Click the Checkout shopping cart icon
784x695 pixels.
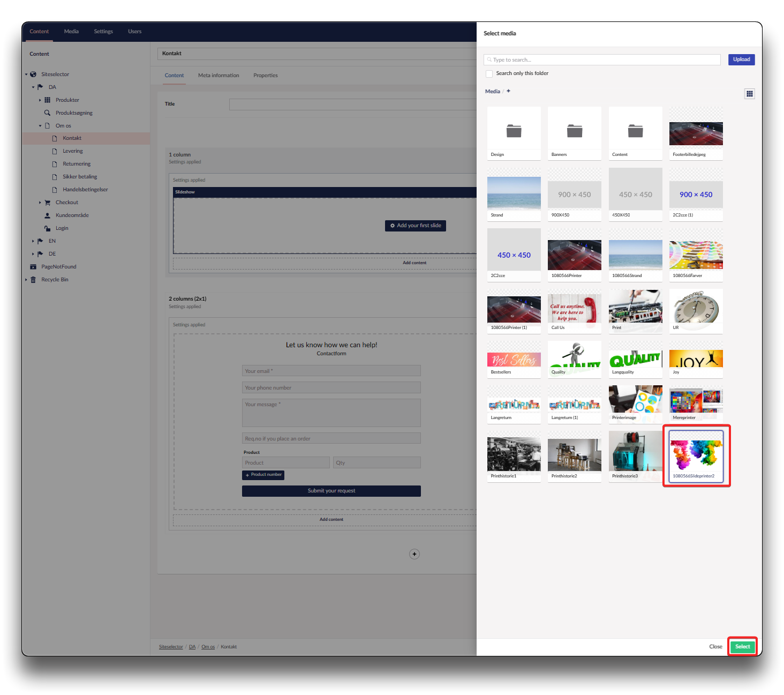[x=47, y=203]
